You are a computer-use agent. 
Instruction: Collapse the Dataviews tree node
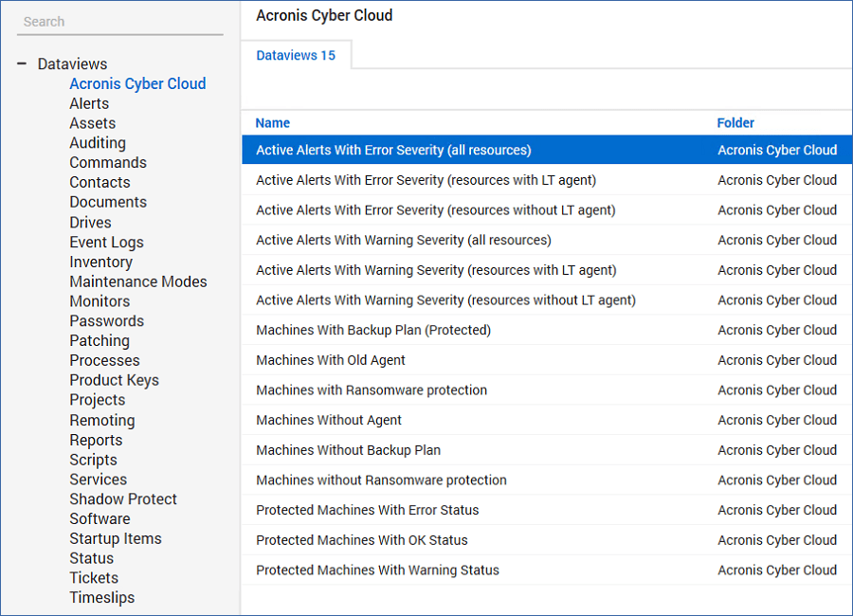[22, 64]
